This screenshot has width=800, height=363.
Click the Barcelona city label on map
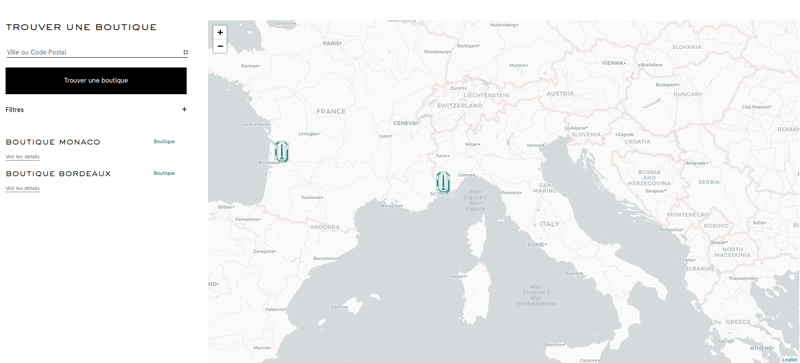point(325,259)
